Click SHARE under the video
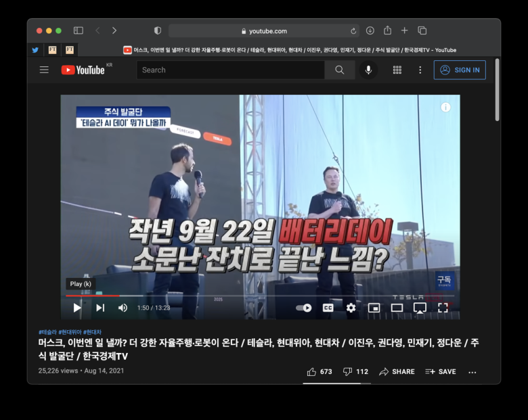This screenshot has width=528, height=420. pos(397,372)
